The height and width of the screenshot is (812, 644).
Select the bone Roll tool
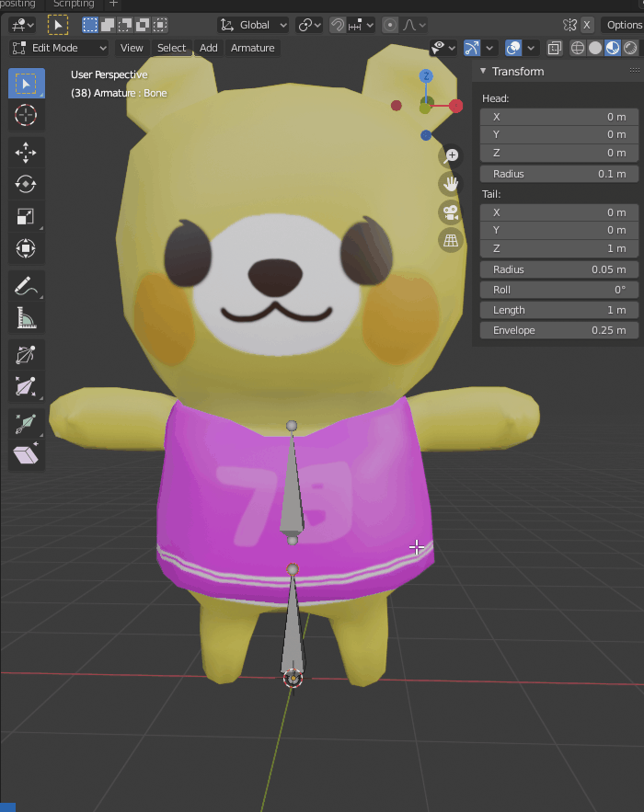tap(26, 355)
